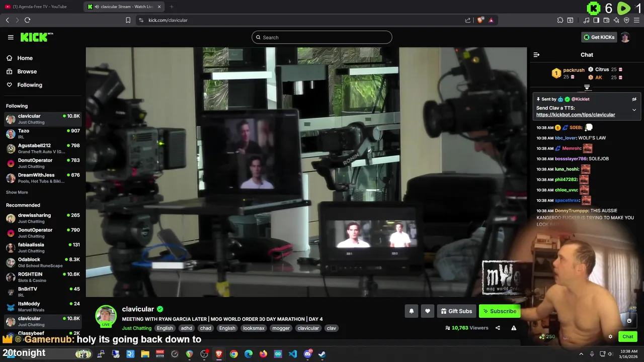Screen dimensions: 644x362
Task: Subscribe to clavicular channel
Action: click(500, 311)
